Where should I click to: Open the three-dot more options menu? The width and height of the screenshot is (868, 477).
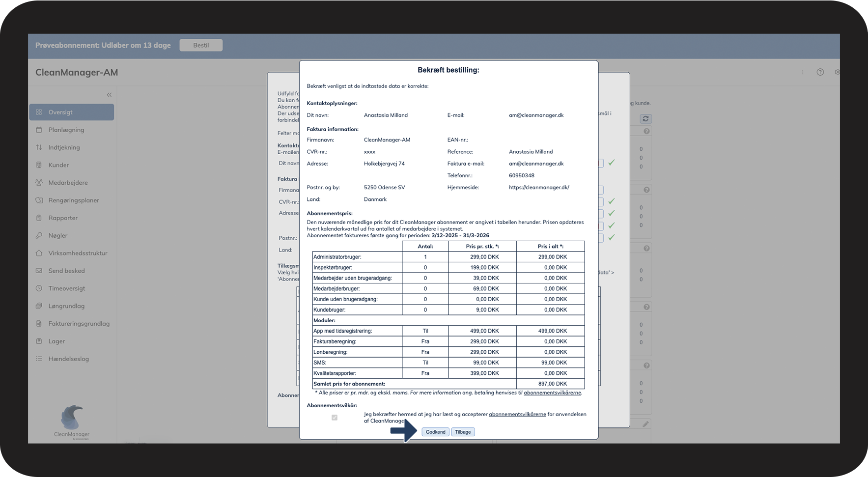(803, 72)
